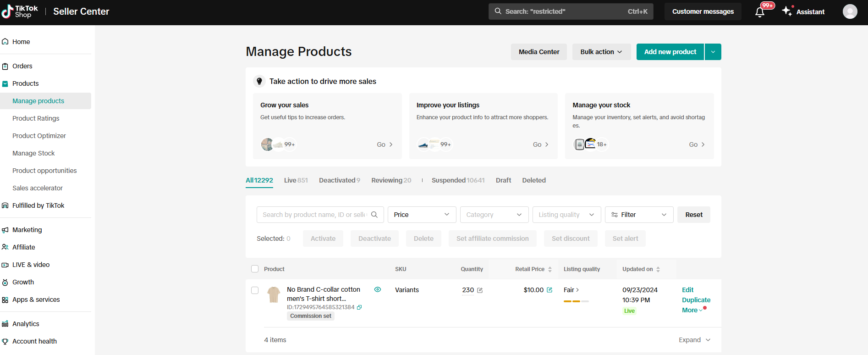Click the edit retail price icon
The height and width of the screenshot is (355, 868).
549,290
